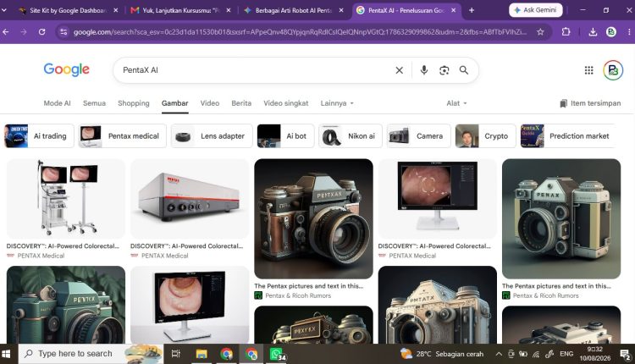The height and width of the screenshot is (364, 635).
Task: Click the Windows taskbar search box
Action: click(x=91, y=354)
